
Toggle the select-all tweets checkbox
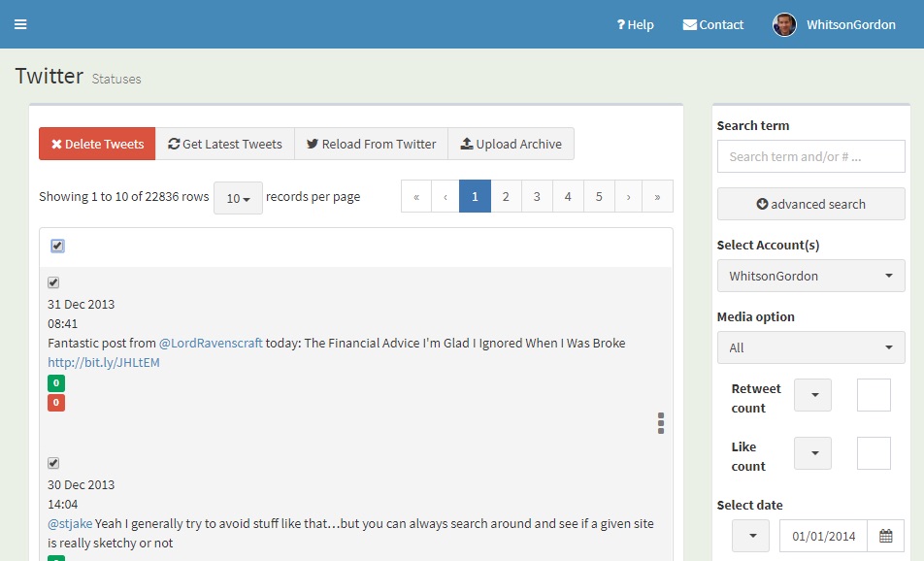57,246
